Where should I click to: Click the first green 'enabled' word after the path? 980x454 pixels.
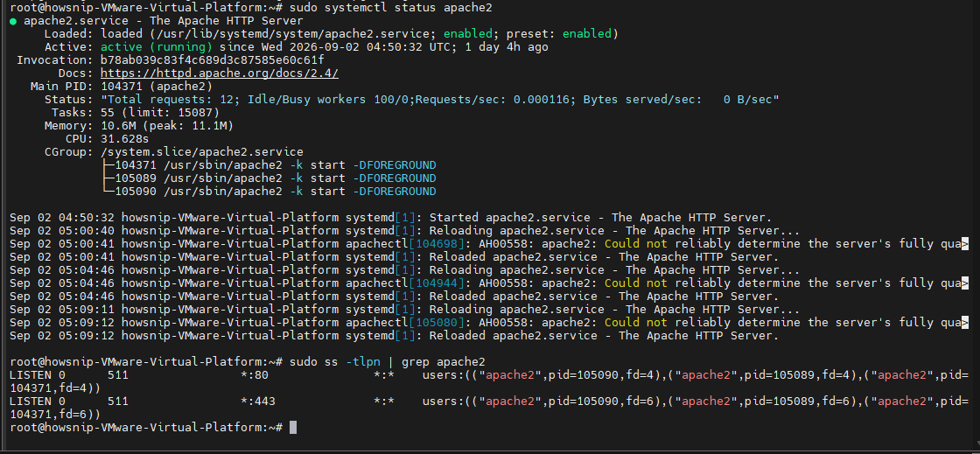tap(467, 34)
